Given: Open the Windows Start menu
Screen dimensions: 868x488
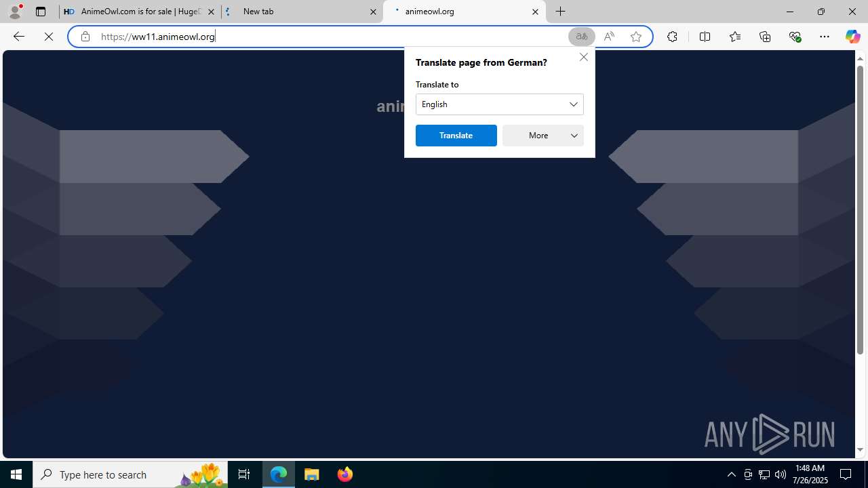Looking at the screenshot, I should [16, 474].
